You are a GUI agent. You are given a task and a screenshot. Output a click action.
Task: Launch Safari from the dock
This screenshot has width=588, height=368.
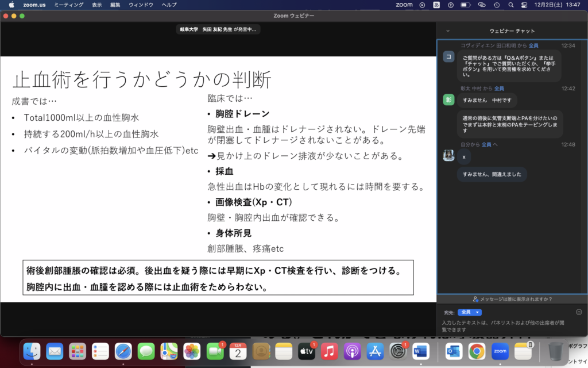click(123, 350)
